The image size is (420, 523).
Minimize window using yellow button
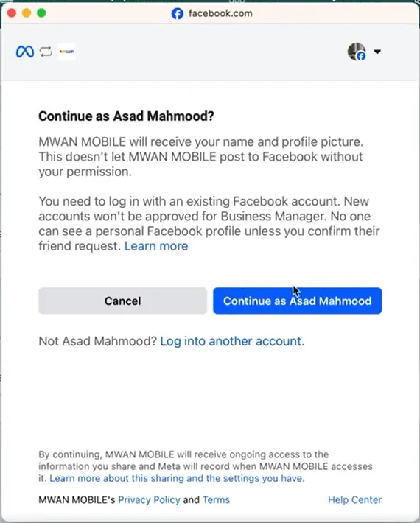pos(27,13)
